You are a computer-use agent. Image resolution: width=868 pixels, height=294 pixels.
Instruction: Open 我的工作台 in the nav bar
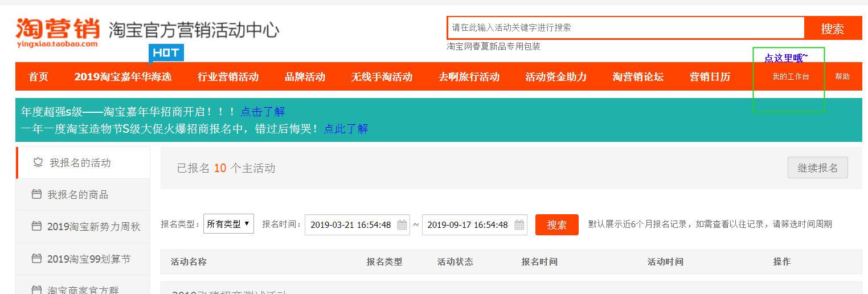click(x=791, y=77)
